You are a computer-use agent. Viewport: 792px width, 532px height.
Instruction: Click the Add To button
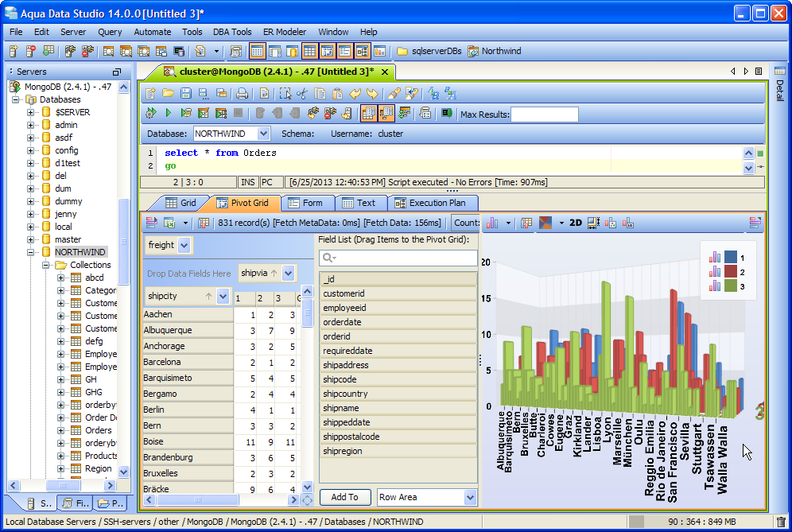pos(345,497)
